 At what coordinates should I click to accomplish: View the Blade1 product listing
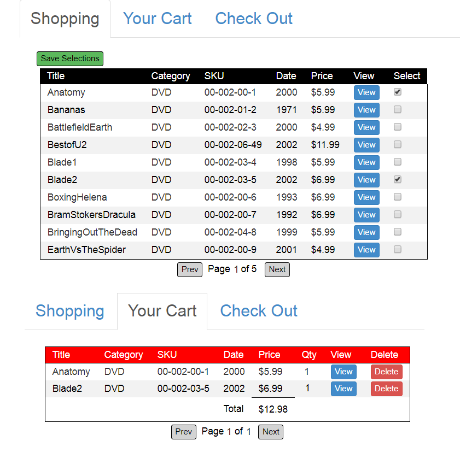tap(366, 162)
